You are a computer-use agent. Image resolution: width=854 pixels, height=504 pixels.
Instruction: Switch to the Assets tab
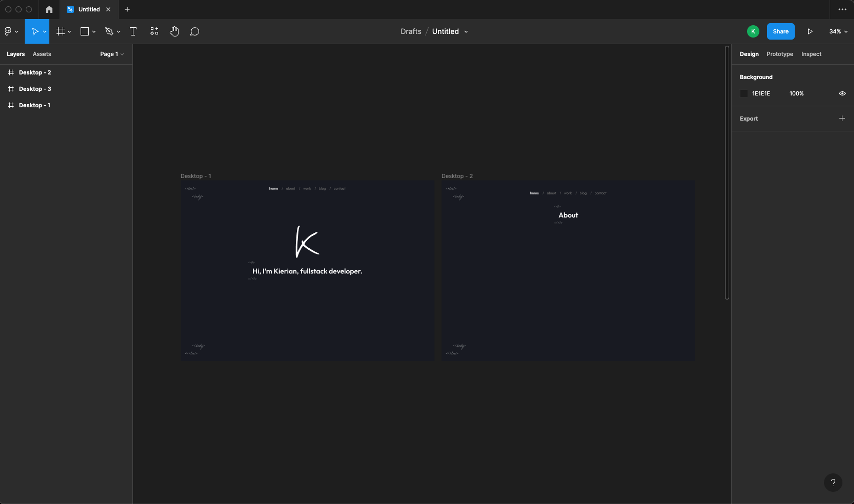42,54
